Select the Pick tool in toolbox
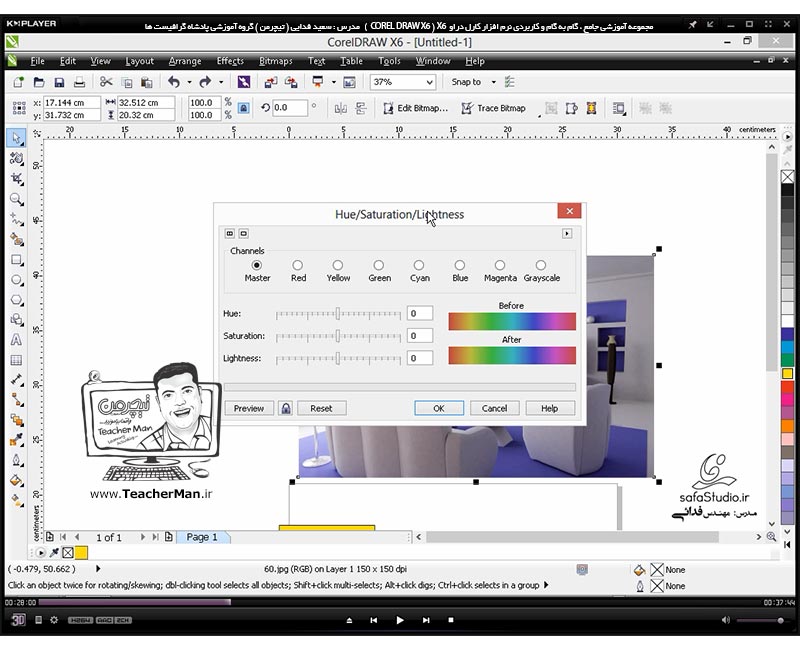 pyautogui.click(x=16, y=138)
